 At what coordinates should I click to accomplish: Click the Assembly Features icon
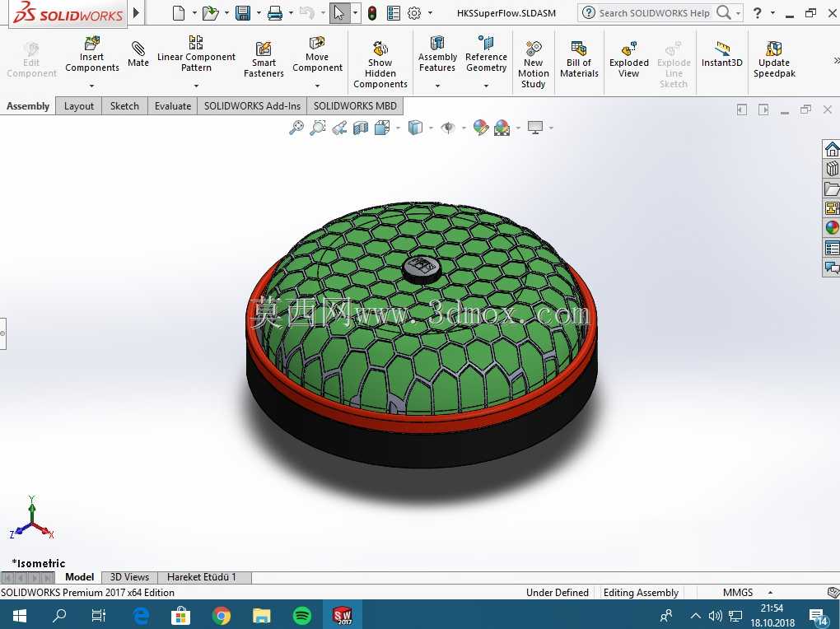(x=437, y=43)
